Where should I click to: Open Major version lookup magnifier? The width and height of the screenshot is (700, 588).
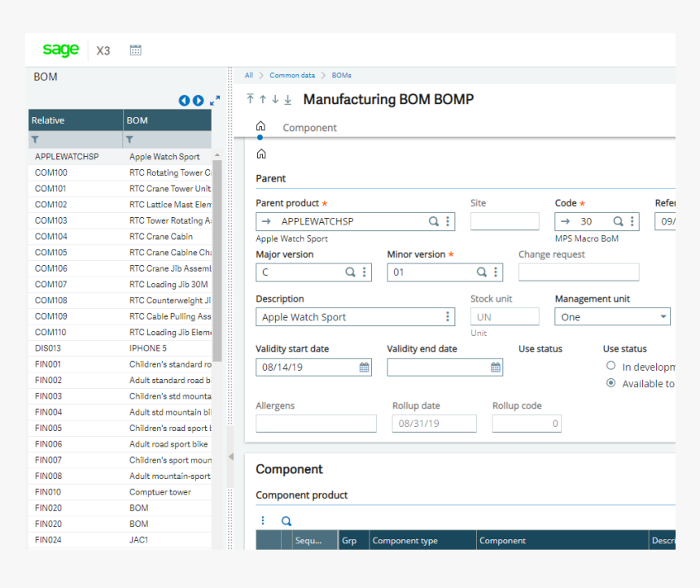pos(351,272)
